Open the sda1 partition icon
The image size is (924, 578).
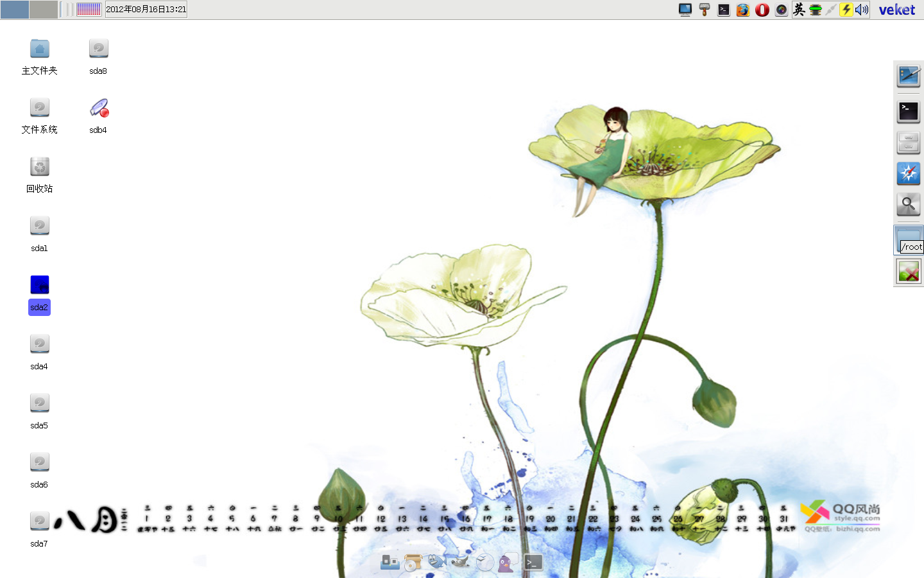(x=39, y=226)
